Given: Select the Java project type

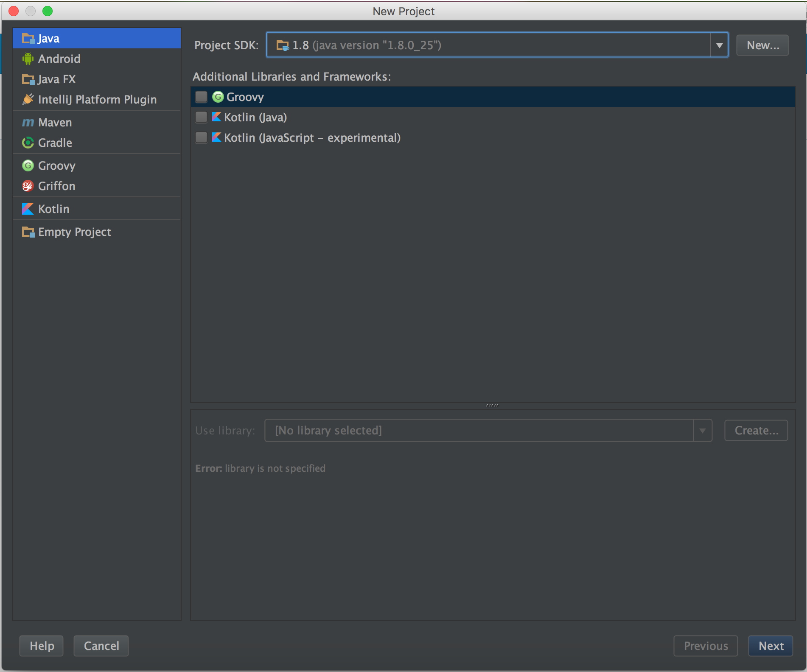Looking at the screenshot, I should (x=49, y=39).
